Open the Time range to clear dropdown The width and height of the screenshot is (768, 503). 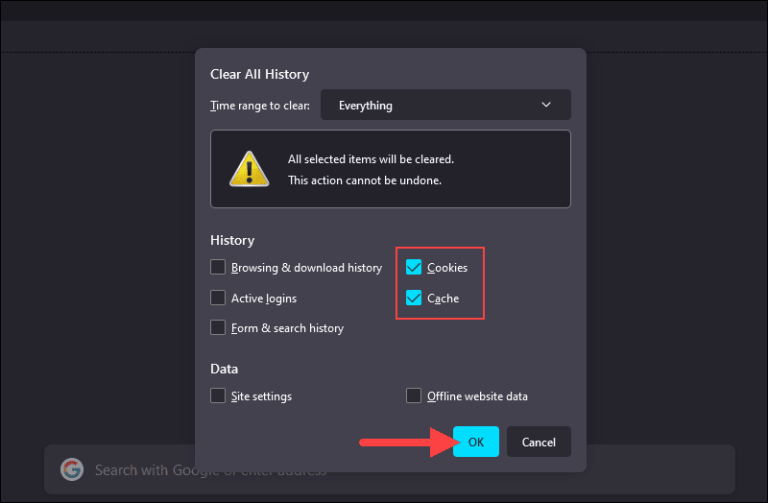click(446, 105)
